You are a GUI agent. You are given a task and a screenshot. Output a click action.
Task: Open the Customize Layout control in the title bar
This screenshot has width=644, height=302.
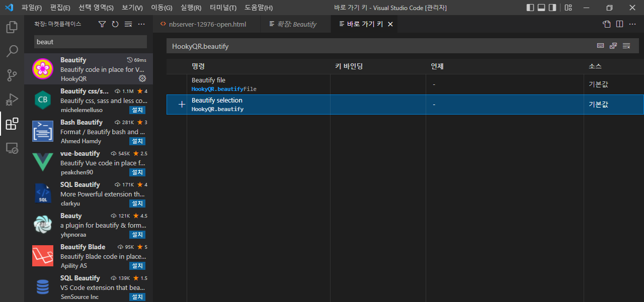coord(568,8)
